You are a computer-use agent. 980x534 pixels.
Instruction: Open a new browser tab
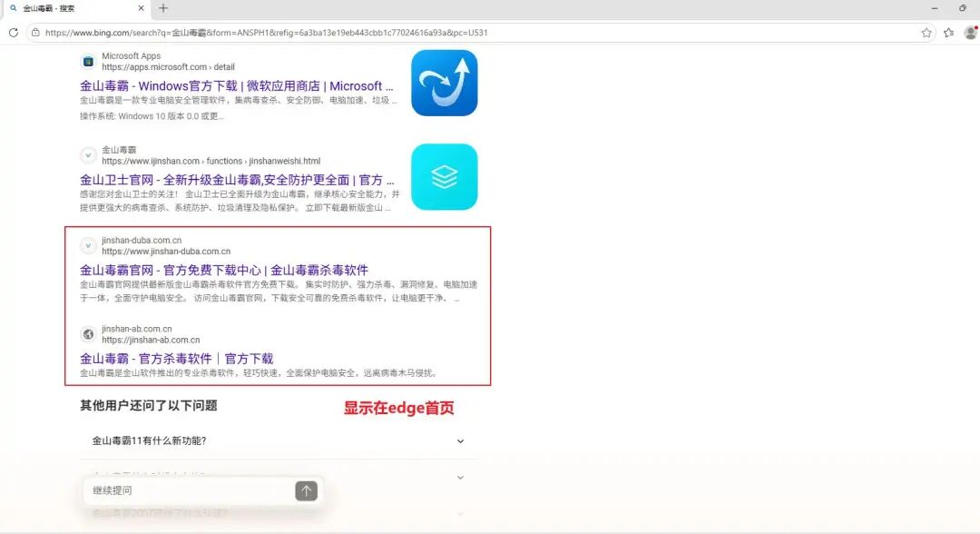[163, 8]
